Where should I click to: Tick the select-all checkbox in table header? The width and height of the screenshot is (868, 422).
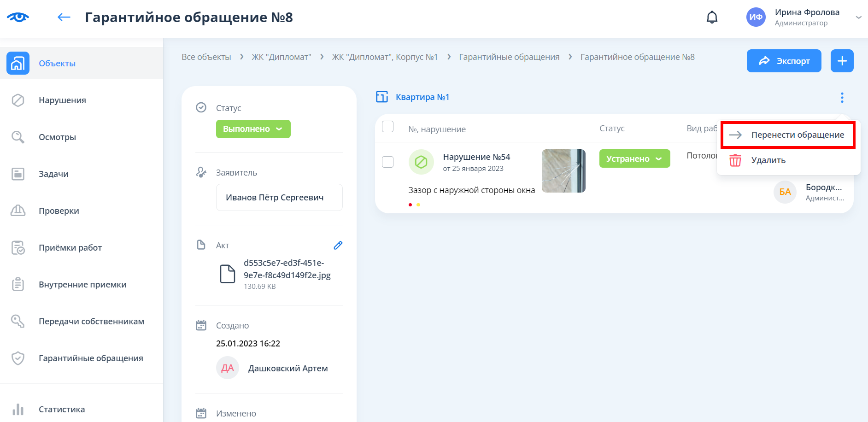388,127
